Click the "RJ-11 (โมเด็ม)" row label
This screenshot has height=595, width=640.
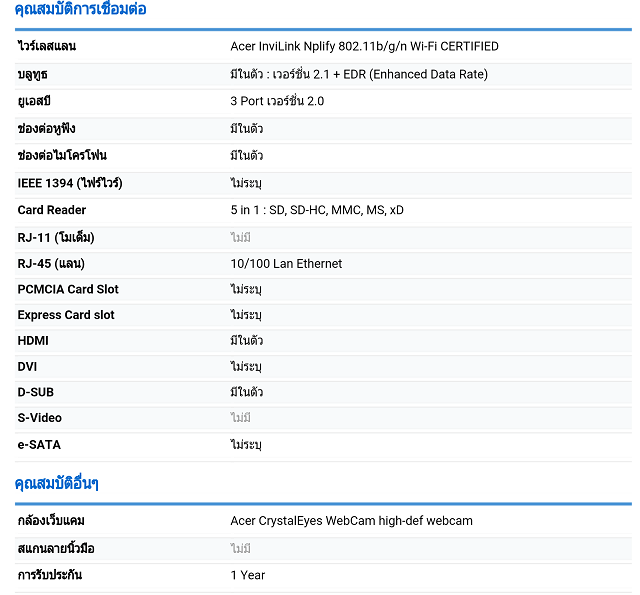click(x=57, y=238)
